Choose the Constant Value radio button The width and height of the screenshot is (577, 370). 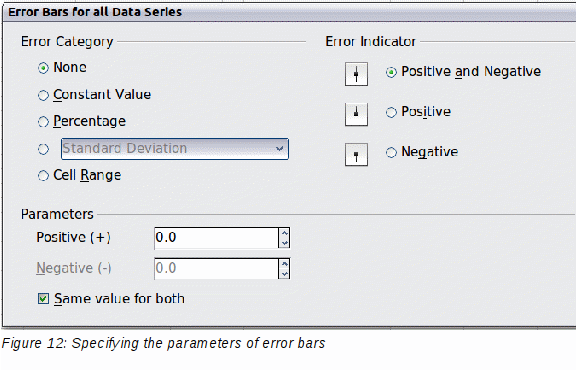pyautogui.click(x=43, y=95)
